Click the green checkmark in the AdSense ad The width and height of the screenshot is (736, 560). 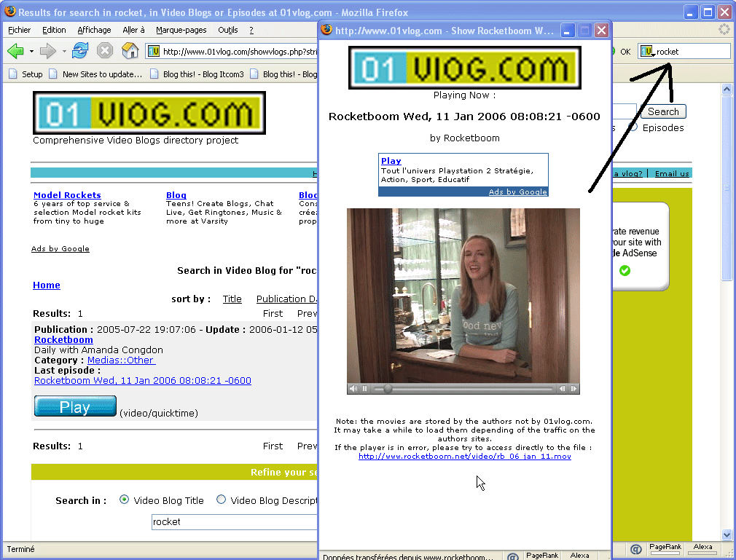(625, 270)
